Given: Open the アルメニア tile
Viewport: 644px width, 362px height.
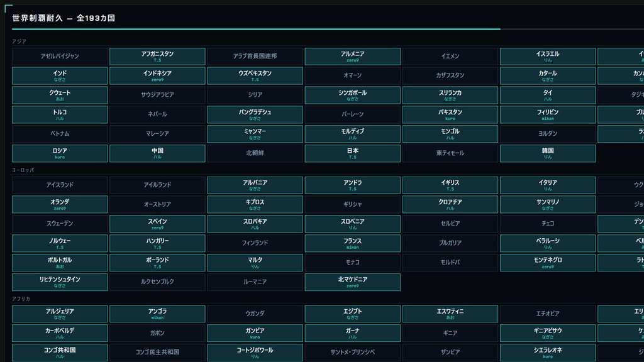Looking at the screenshot, I should pyautogui.click(x=352, y=56).
